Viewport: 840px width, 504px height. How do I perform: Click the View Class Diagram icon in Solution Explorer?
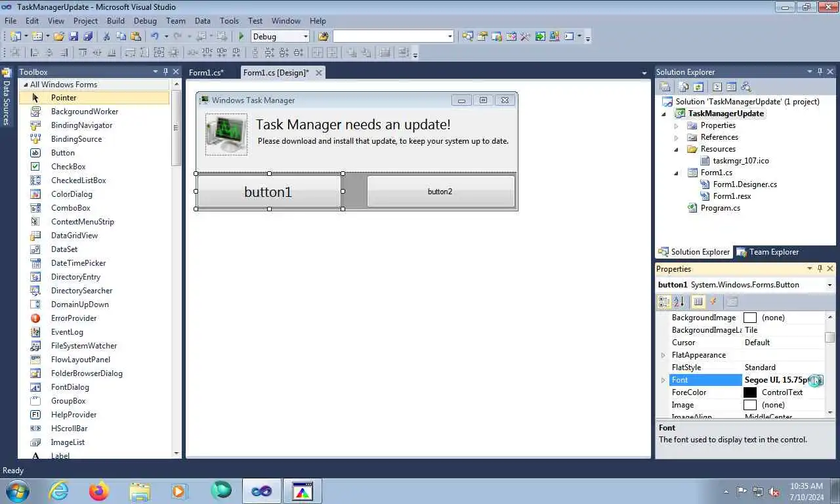(x=746, y=87)
